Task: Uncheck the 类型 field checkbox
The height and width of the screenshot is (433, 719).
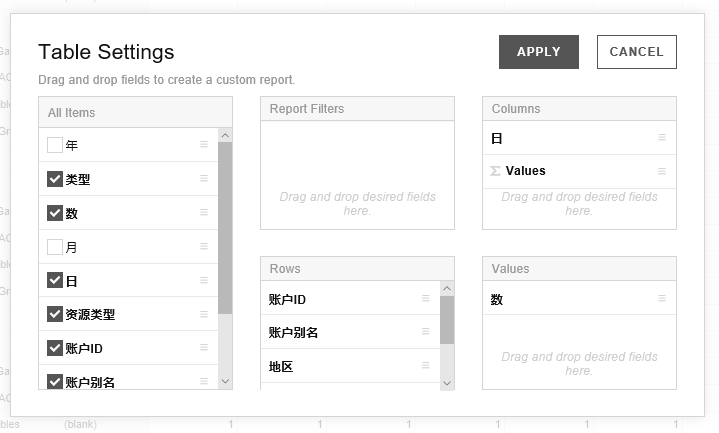Action: pos(55,179)
